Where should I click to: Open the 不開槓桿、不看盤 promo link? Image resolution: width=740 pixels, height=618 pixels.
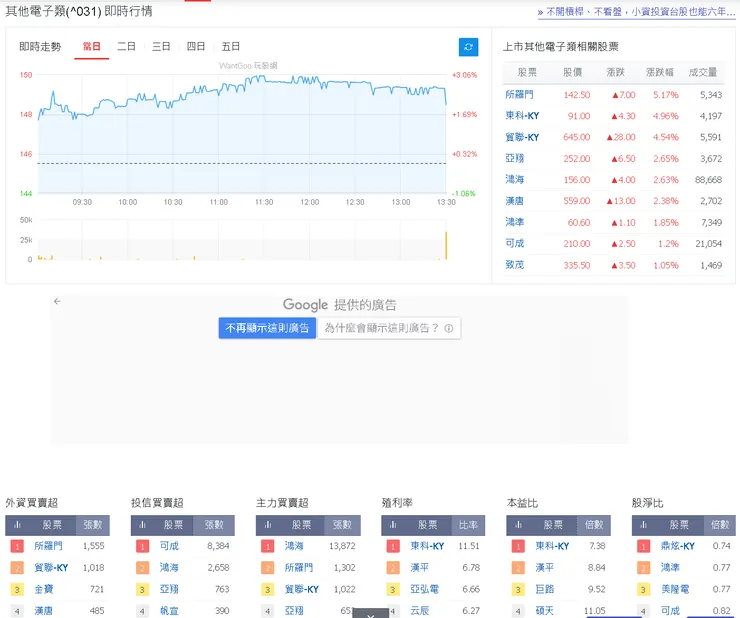click(636, 12)
